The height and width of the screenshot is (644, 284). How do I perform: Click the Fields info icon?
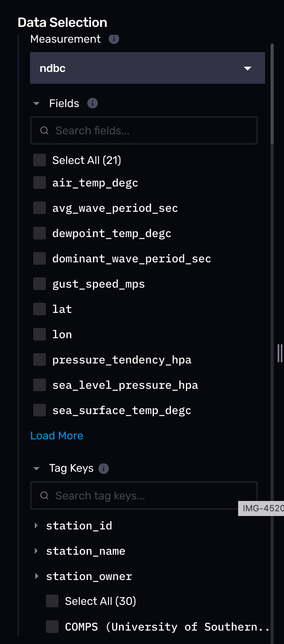[93, 103]
